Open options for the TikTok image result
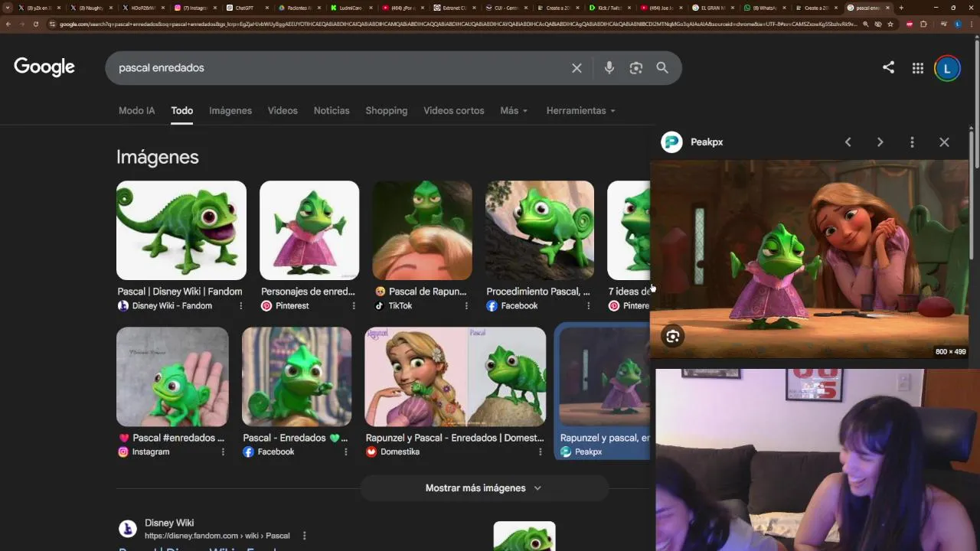This screenshot has width=980, height=551. tap(466, 306)
